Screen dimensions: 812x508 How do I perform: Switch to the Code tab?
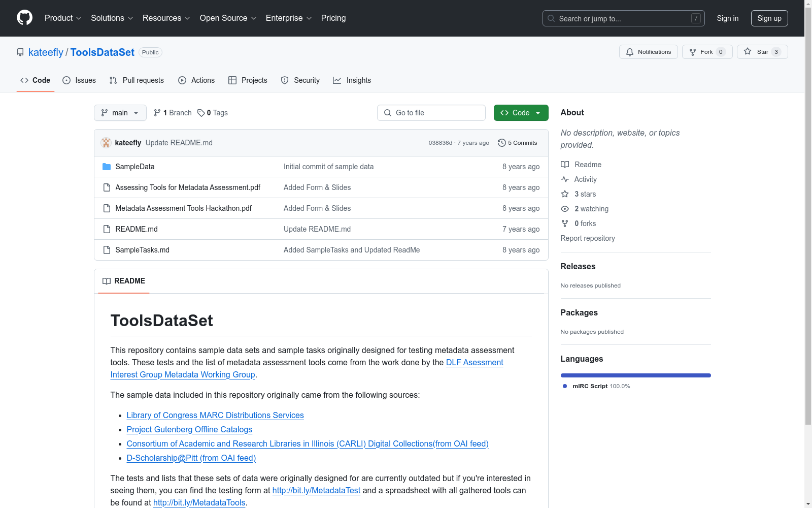click(x=36, y=80)
